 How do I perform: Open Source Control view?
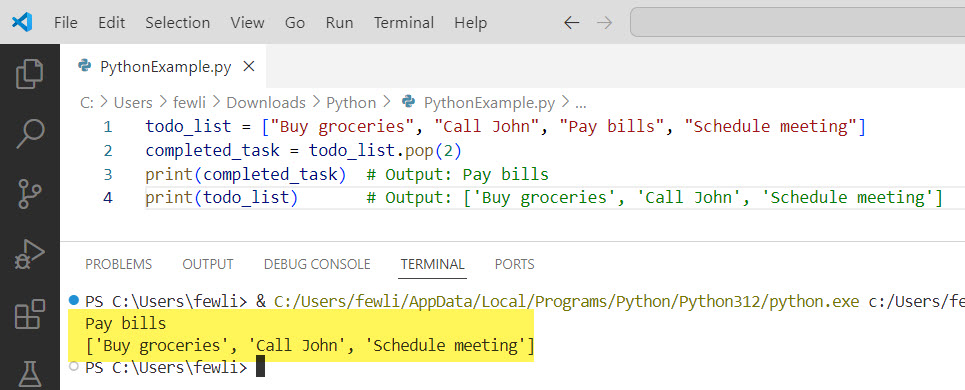[x=30, y=193]
